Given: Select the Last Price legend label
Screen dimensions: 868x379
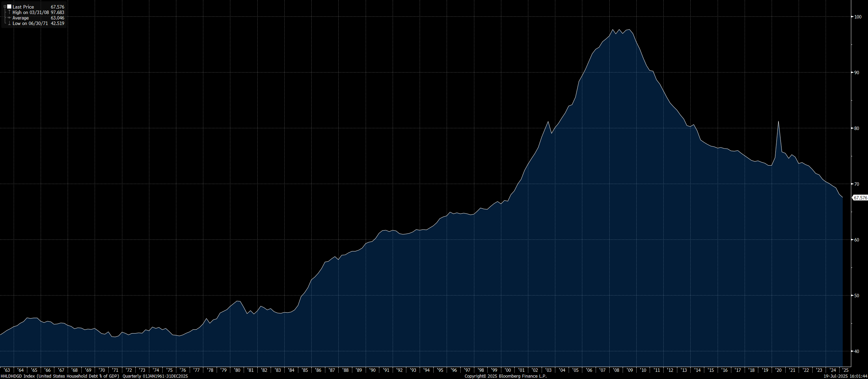Looking at the screenshot, I should point(23,7).
